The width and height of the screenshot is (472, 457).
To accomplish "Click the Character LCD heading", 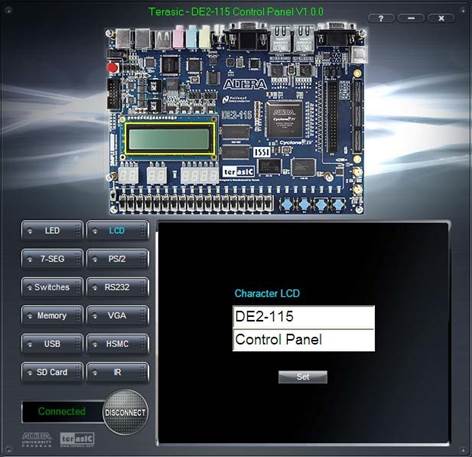I will (267, 293).
